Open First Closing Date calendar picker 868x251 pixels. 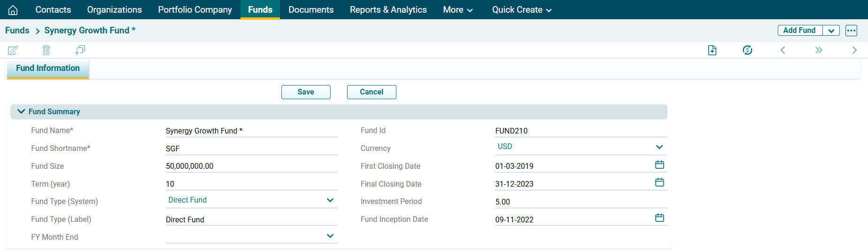click(x=659, y=165)
